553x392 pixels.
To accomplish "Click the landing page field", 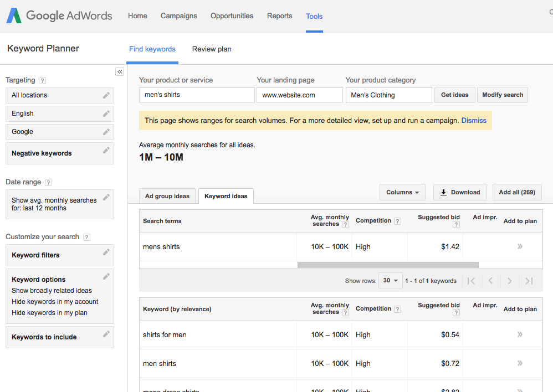I will 300,95.
